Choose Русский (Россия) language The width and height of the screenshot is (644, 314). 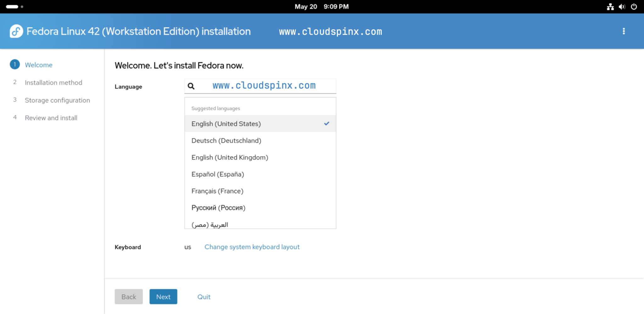[218, 207]
